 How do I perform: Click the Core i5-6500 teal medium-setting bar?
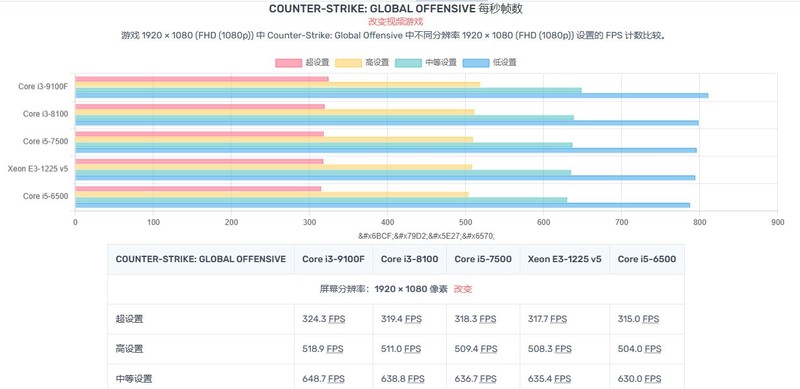pos(321,200)
